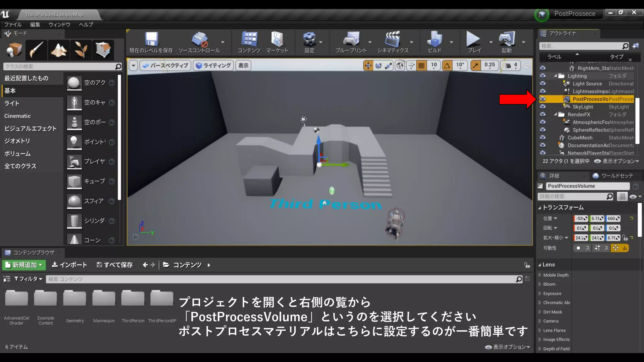Click the 新規追加 green button

pyautogui.click(x=24, y=265)
